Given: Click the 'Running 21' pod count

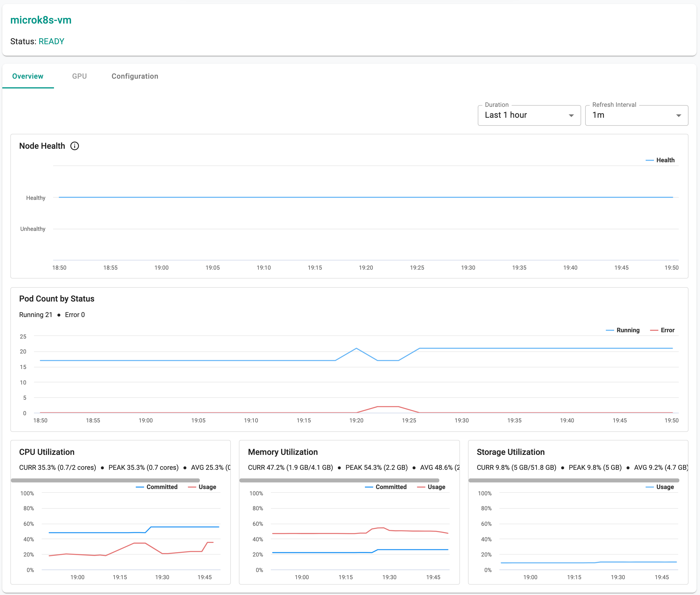Looking at the screenshot, I should [36, 315].
